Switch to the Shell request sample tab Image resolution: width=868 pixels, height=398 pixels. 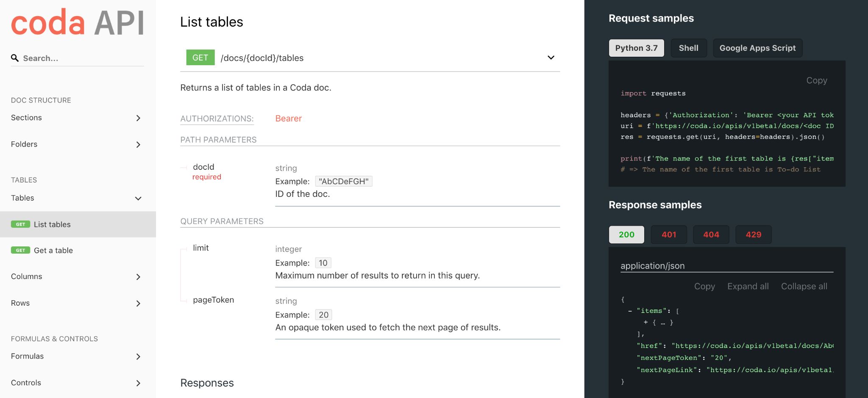click(688, 48)
